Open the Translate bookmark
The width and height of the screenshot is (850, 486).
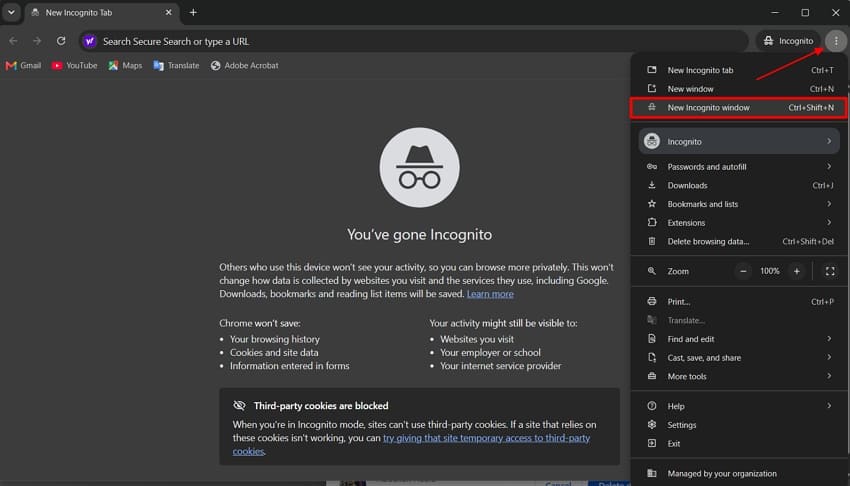pyautogui.click(x=176, y=66)
